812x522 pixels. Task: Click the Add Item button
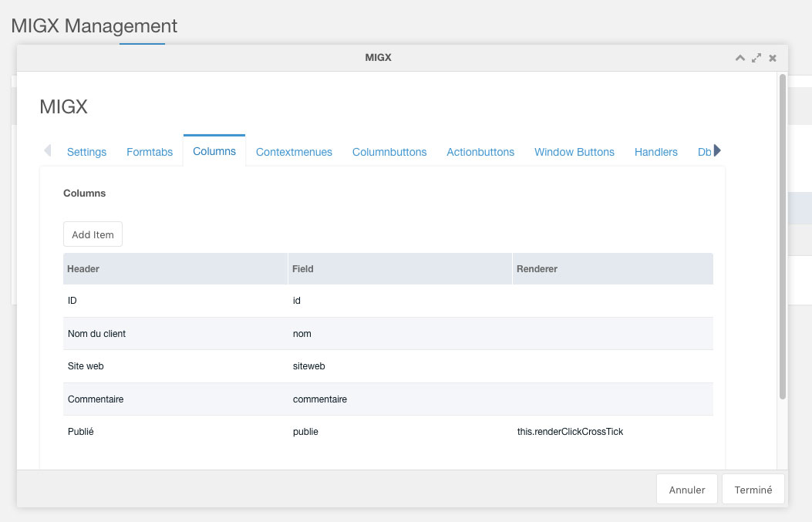pyautogui.click(x=93, y=234)
